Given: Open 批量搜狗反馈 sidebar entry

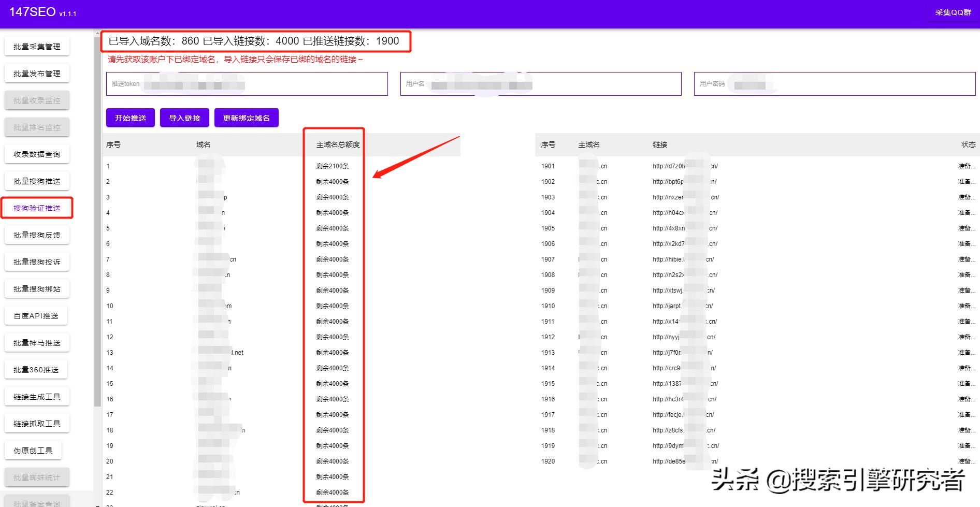Looking at the screenshot, I should click(x=37, y=235).
